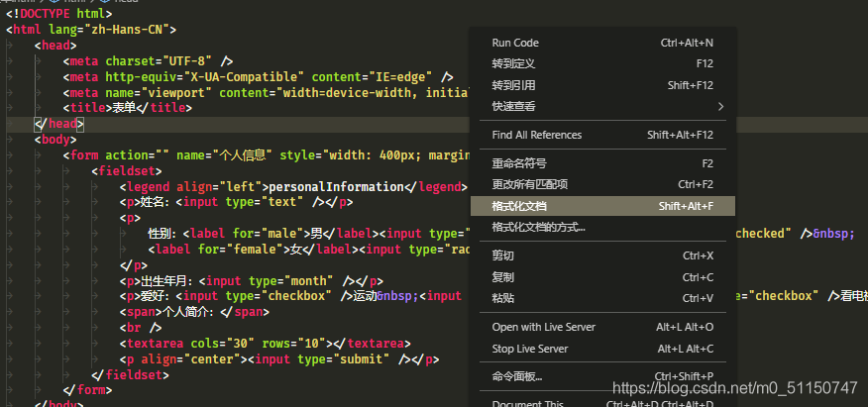Click 格式化文档 to format the document
The image size is (868, 407).
pyautogui.click(x=602, y=206)
